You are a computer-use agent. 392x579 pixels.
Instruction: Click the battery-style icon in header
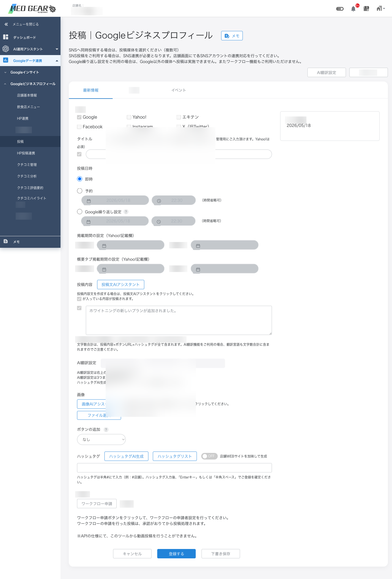point(340,9)
